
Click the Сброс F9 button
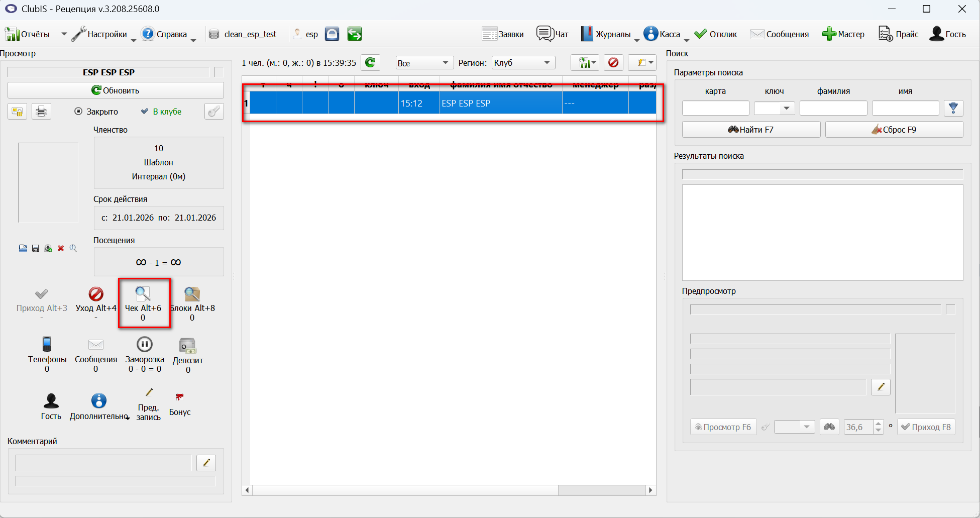[894, 130]
